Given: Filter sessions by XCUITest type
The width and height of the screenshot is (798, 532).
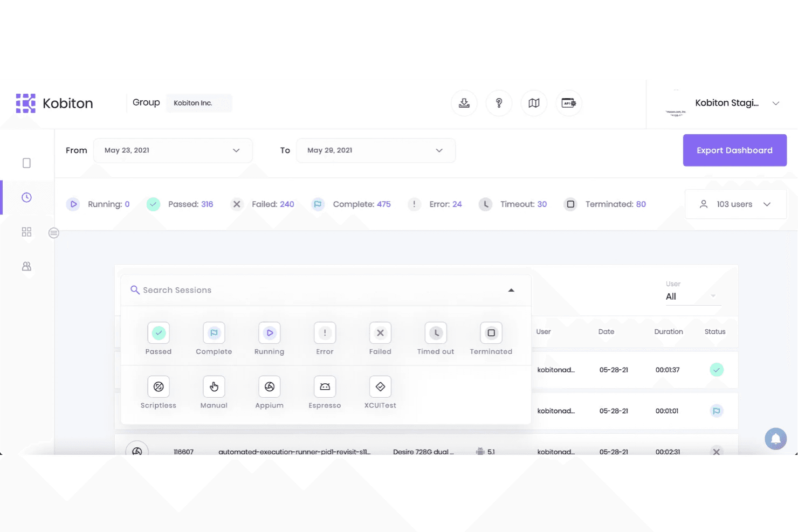Looking at the screenshot, I should coord(380,386).
